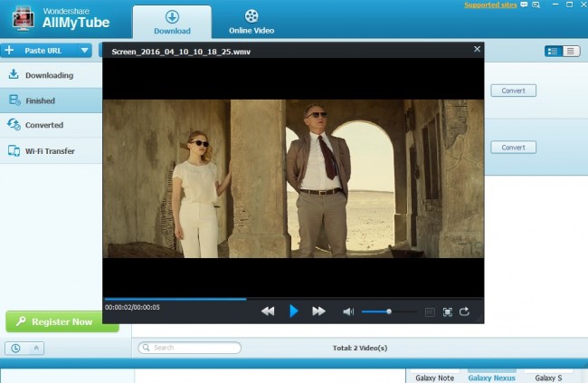Click the Converted sync icon
The height and width of the screenshot is (383, 588).
pyautogui.click(x=14, y=124)
